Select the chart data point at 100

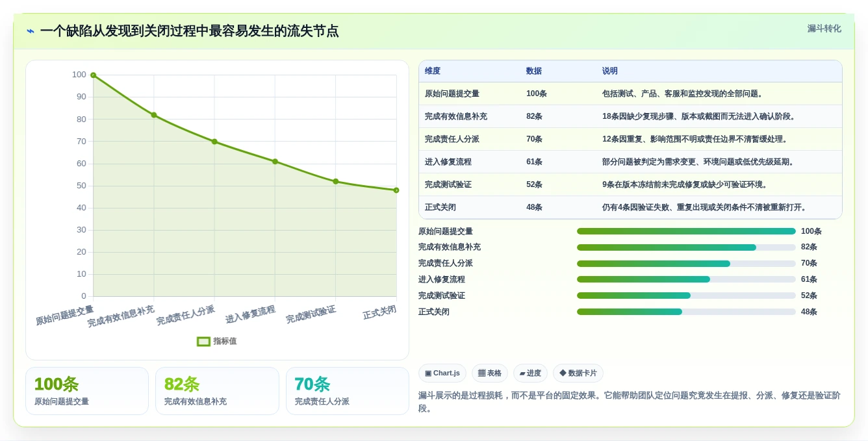coord(94,75)
